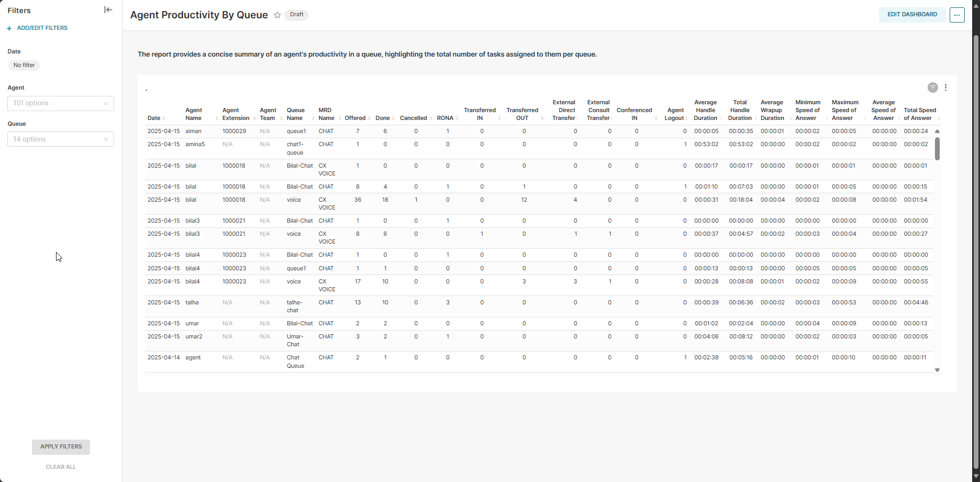Open the chart's vertical three-dot menu
Viewport: 980px width, 482px height.
click(945, 87)
